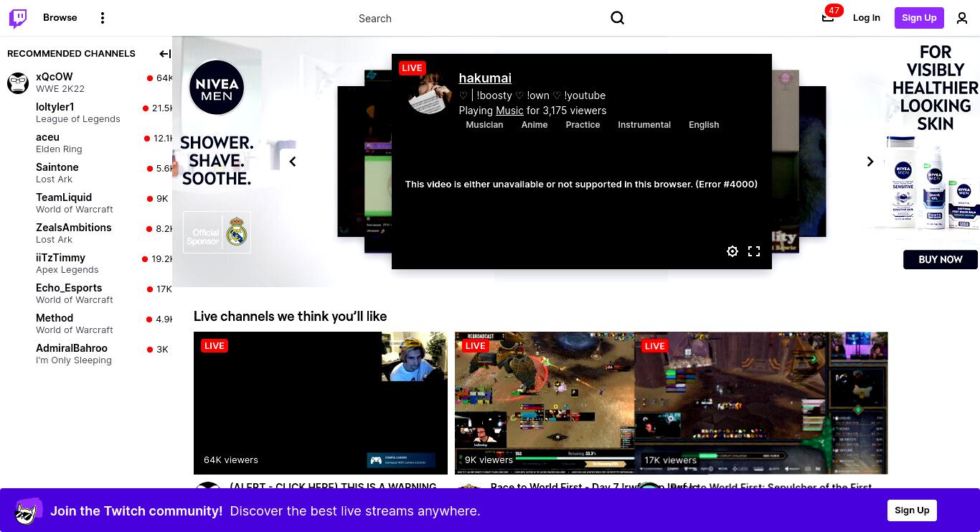This screenshot has width=980, height=532.
Task: Collapse the recommended channels sidebar
Action: click(x=165, y=54)
